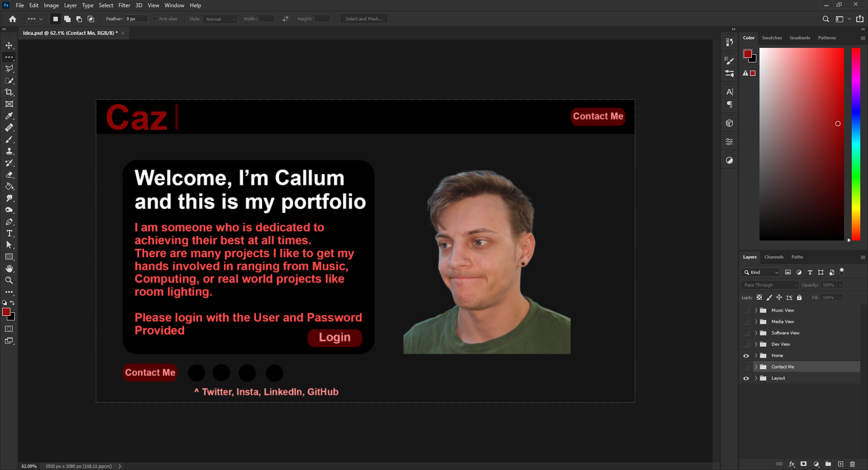Click the Select and Mask button

[x=363, y=19]
